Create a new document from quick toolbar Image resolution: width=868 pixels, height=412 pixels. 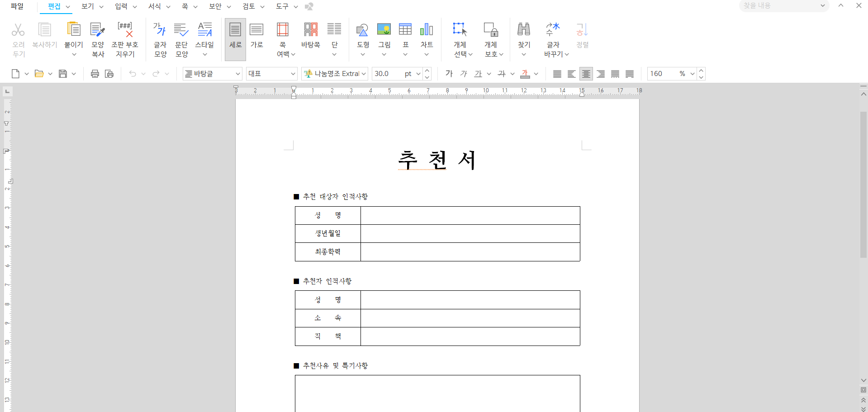point(15,74)
